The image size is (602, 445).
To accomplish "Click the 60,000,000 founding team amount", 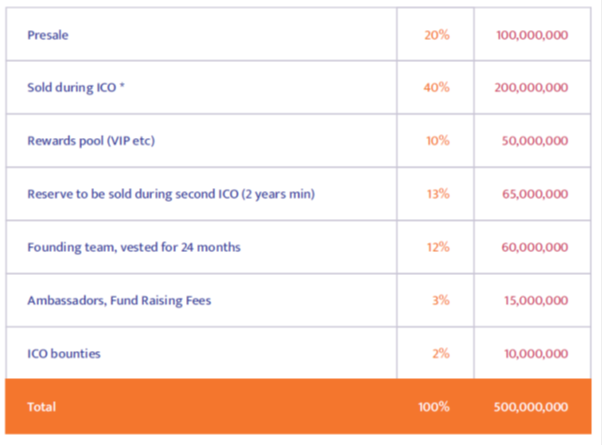I will 535,247.
